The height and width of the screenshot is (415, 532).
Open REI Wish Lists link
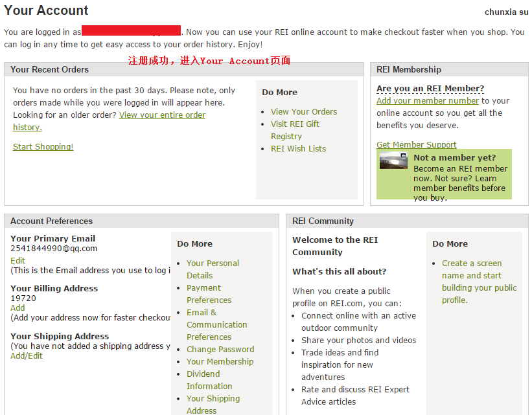click(x=298, y=149)
